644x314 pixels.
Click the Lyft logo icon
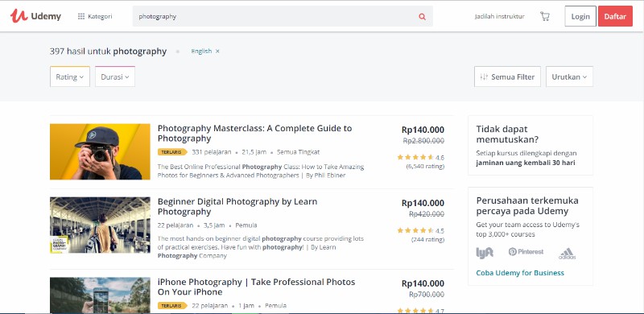click(x=485, y=252)
